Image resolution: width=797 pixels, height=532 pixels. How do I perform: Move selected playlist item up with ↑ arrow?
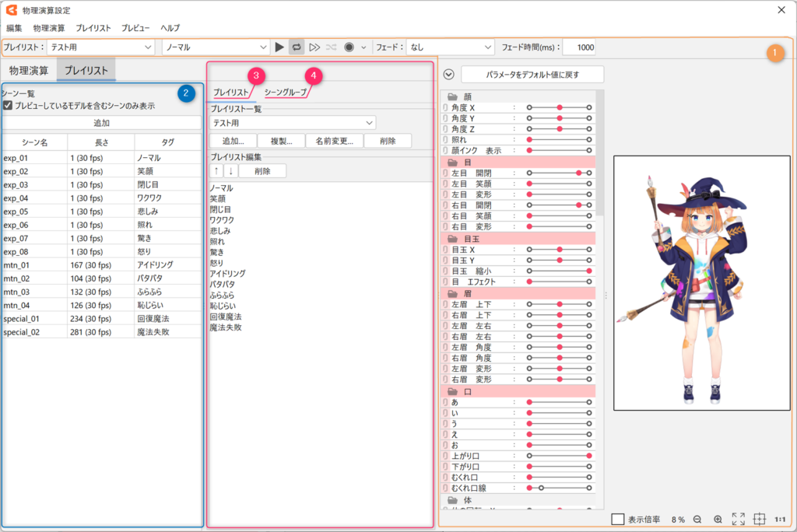216,170
